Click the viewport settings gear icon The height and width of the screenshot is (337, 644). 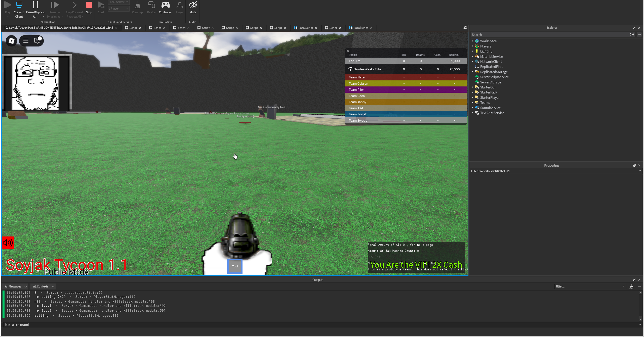tap(465, 28)
